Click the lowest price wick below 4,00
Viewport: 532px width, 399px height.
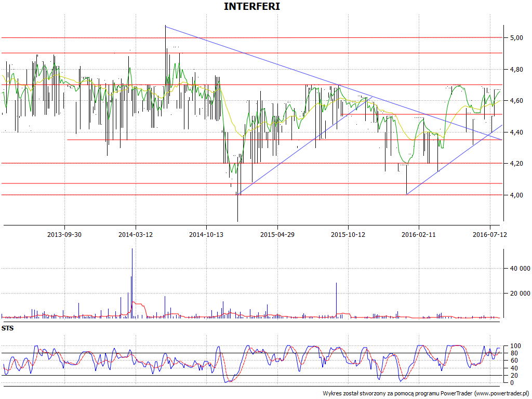[x=237, y=209]
